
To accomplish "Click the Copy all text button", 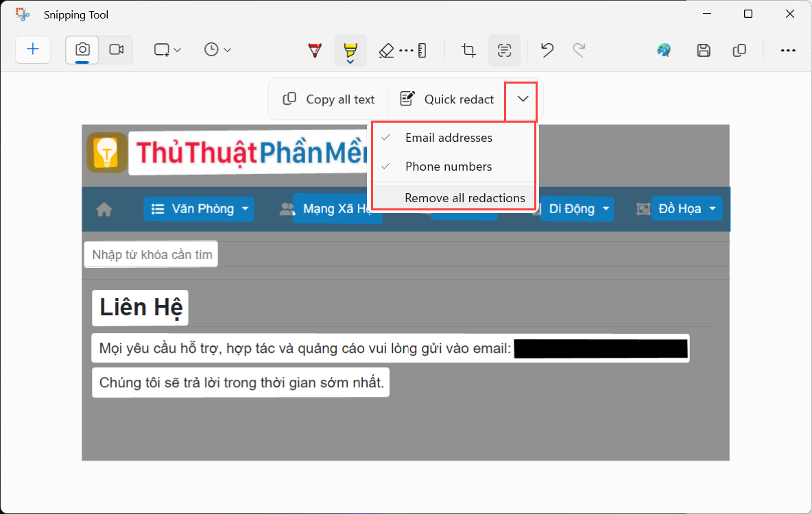I will click(x=328, y=99).
